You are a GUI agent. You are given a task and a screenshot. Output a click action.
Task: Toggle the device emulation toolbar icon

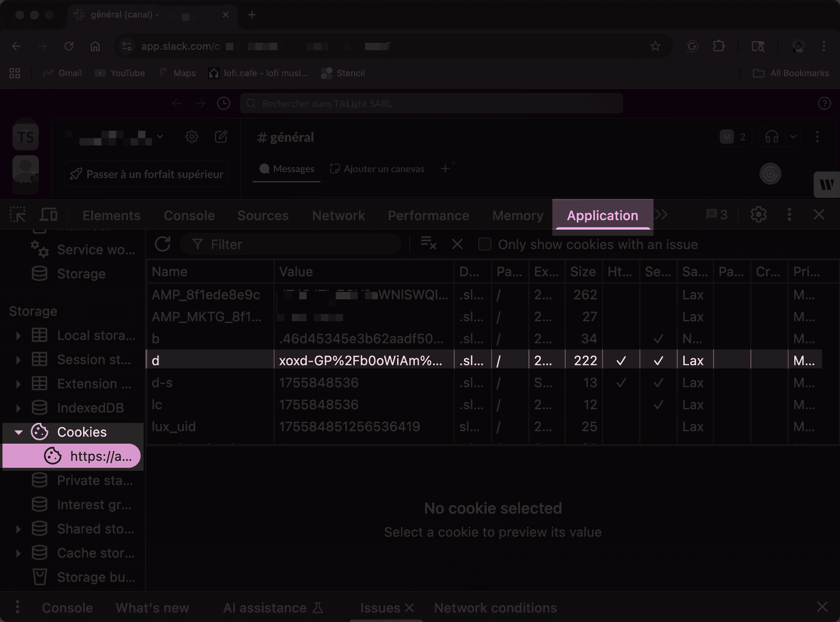point(49,214)
